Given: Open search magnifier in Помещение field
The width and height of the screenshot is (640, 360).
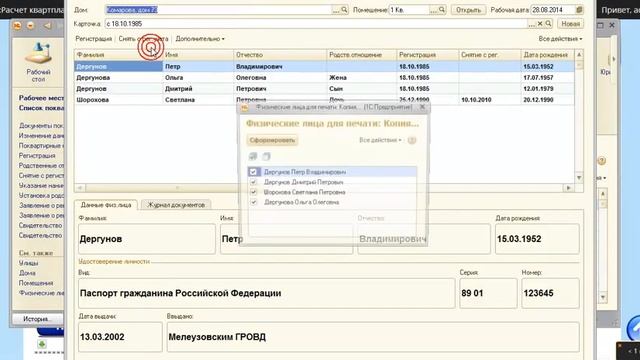Looking at the screenshot, I should 442,10.
